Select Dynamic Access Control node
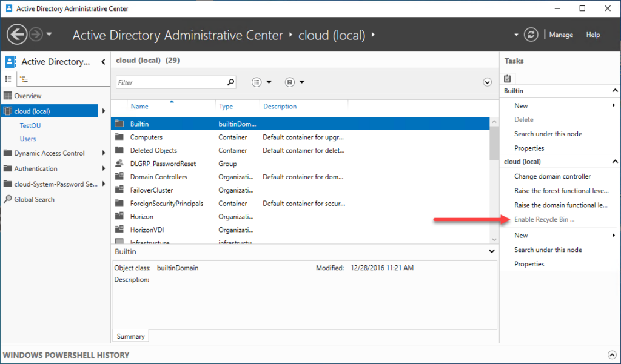The image size is (621, 364). 49,153
